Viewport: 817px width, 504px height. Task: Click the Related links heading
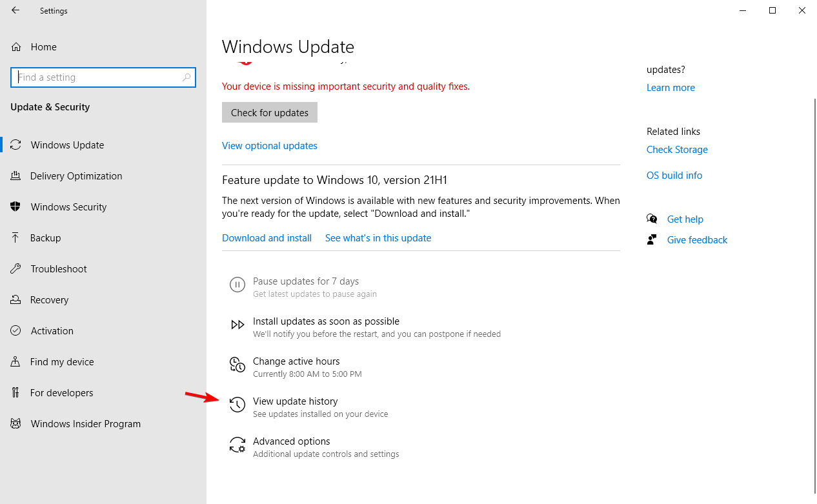(673, 132)
